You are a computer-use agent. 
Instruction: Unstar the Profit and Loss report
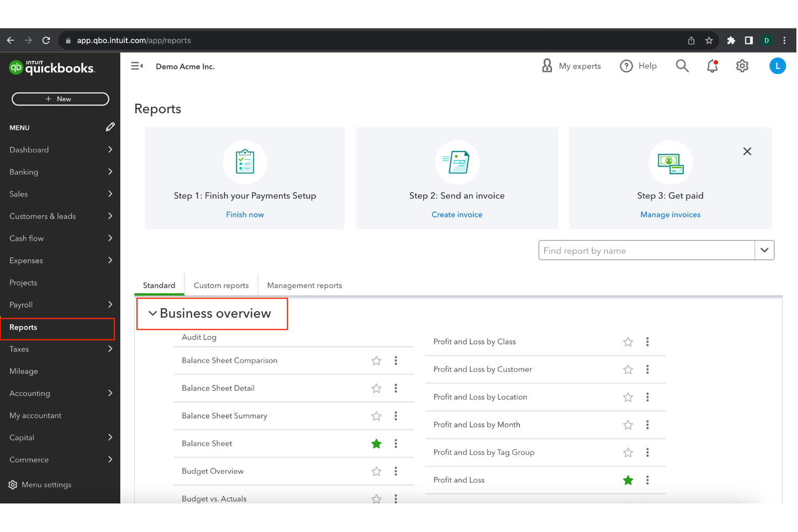tap(628, 480)
